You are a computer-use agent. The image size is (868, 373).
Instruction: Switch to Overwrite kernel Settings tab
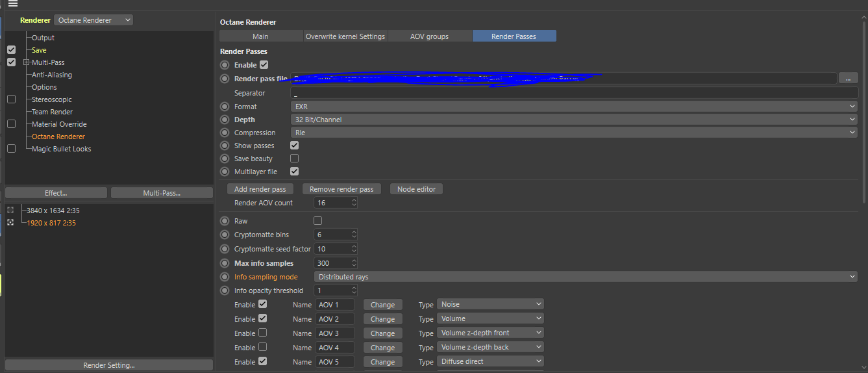pyautogui.click(x=345, y=36)
